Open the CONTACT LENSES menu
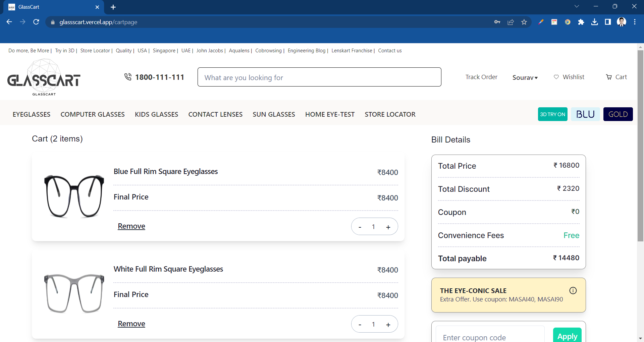The height and width of the screenshot is (342, 644). coord(215,114)
